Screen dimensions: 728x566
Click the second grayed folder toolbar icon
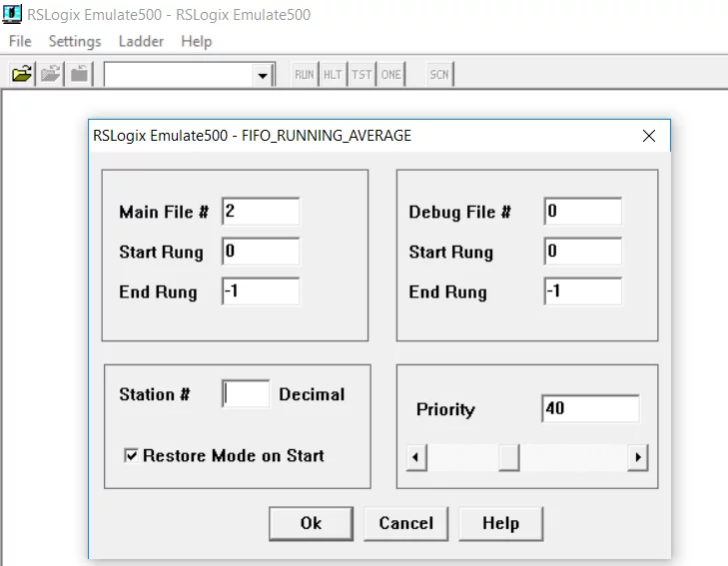click(x=51, y=74)
